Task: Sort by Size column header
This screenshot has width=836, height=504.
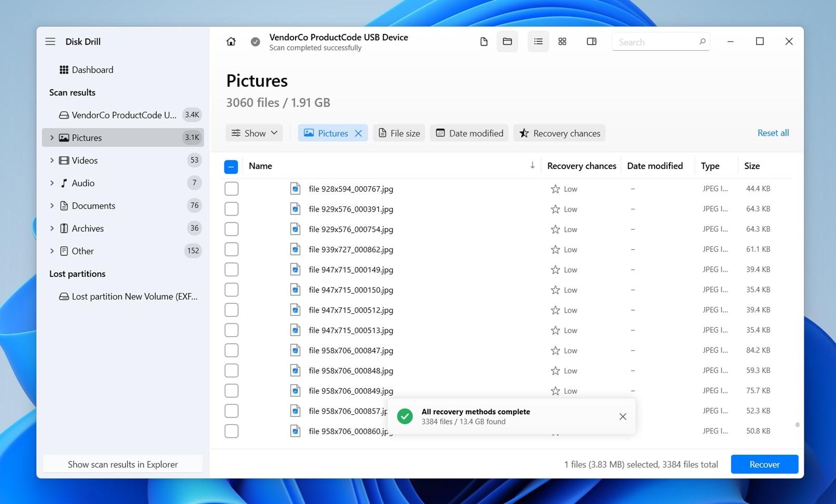Action: point(752,166)
